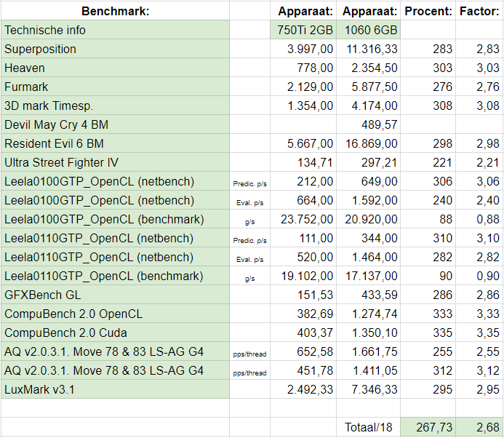Click the 'Superposition' row label

coord(115,49)
